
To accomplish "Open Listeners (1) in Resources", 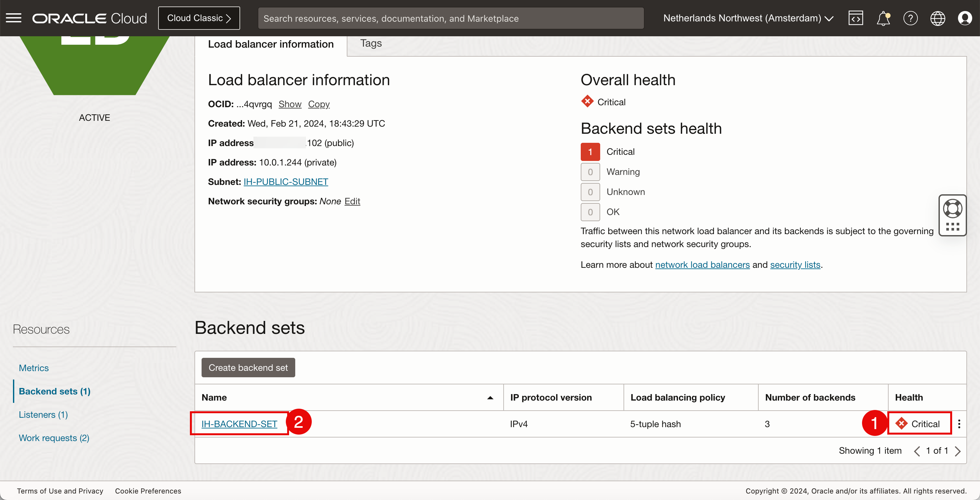I will (43, 415).
